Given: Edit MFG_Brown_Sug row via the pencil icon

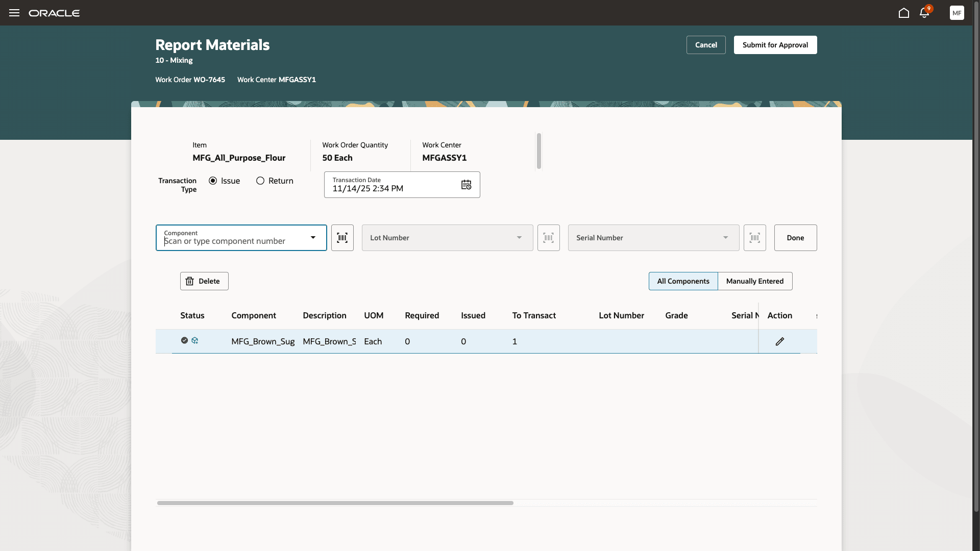Looking at the screenshot, I should (x=780, y=341).
